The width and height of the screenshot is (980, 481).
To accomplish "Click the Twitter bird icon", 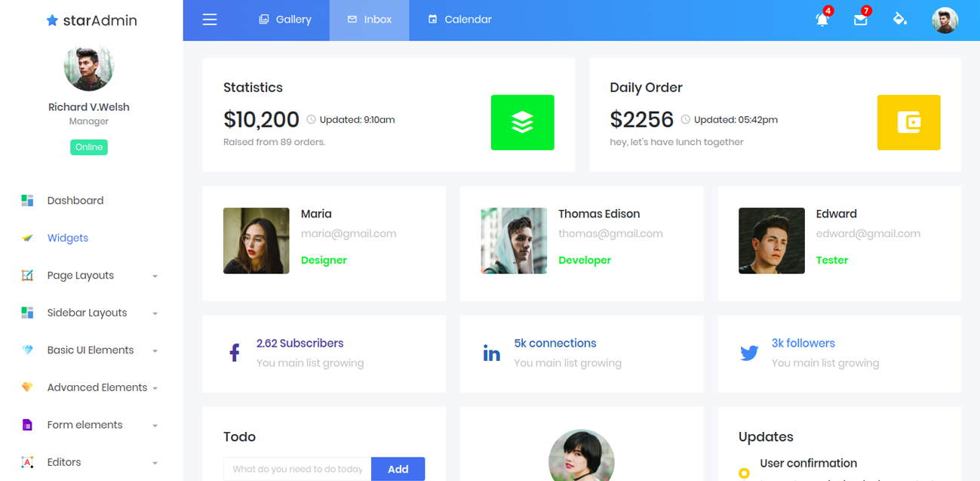I will coord(749,353).
